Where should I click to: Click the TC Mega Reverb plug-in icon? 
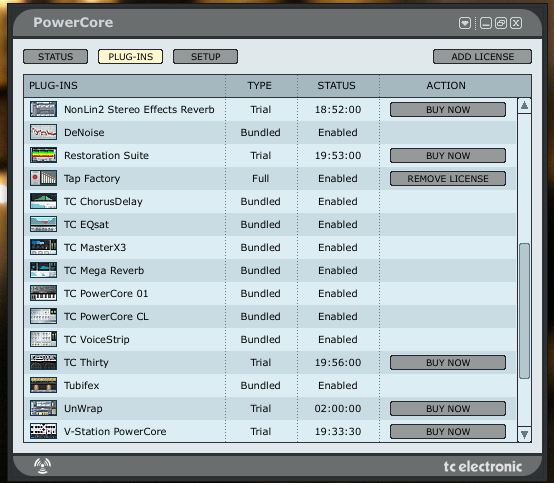[x=43, y=270]
